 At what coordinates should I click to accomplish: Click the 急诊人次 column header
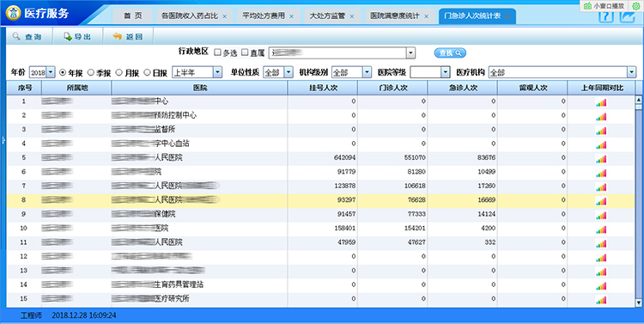click(x=462, y=88)
